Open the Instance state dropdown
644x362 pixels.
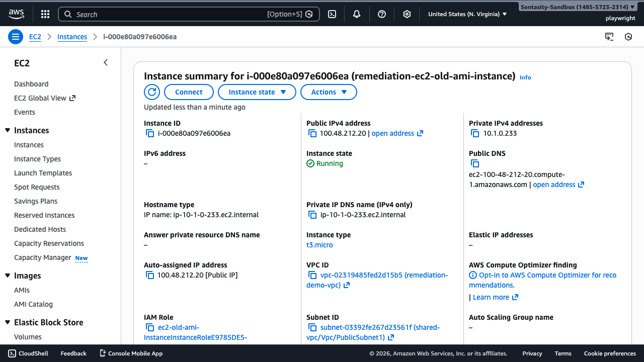(257, 92)
